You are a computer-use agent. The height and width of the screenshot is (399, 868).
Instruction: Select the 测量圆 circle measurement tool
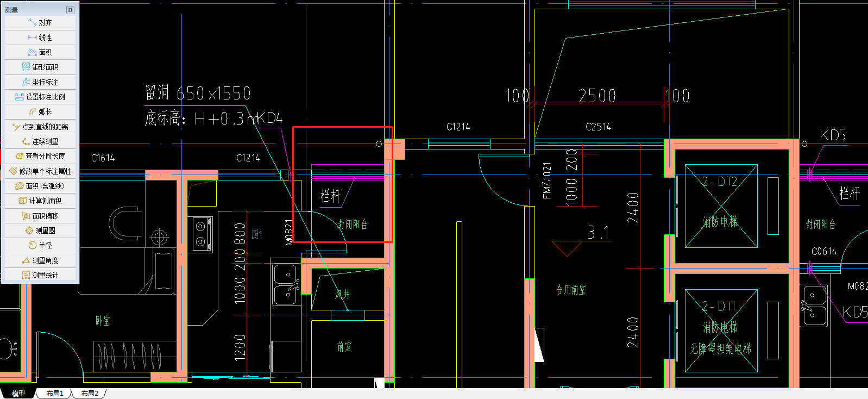pyautogui.click(x=40, y=230)
